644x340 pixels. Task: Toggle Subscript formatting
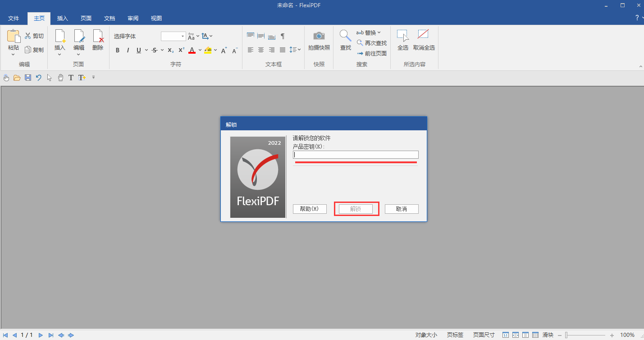(170, 50)
